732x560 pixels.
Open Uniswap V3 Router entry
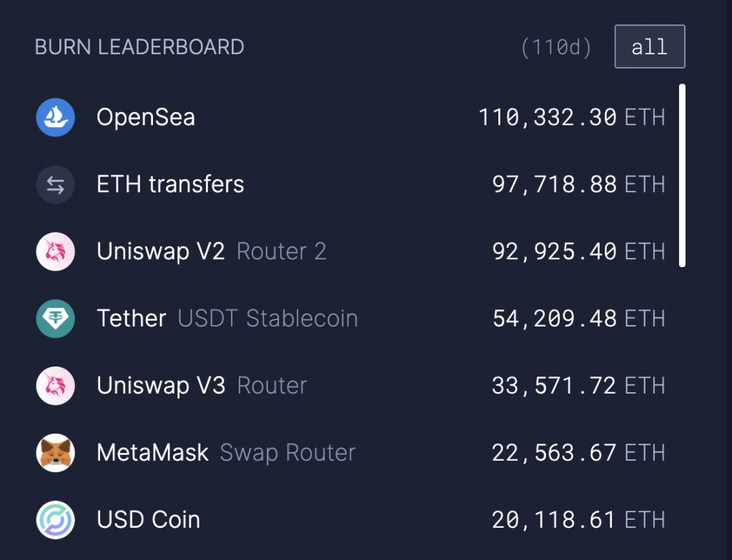[x=350, y=386]
